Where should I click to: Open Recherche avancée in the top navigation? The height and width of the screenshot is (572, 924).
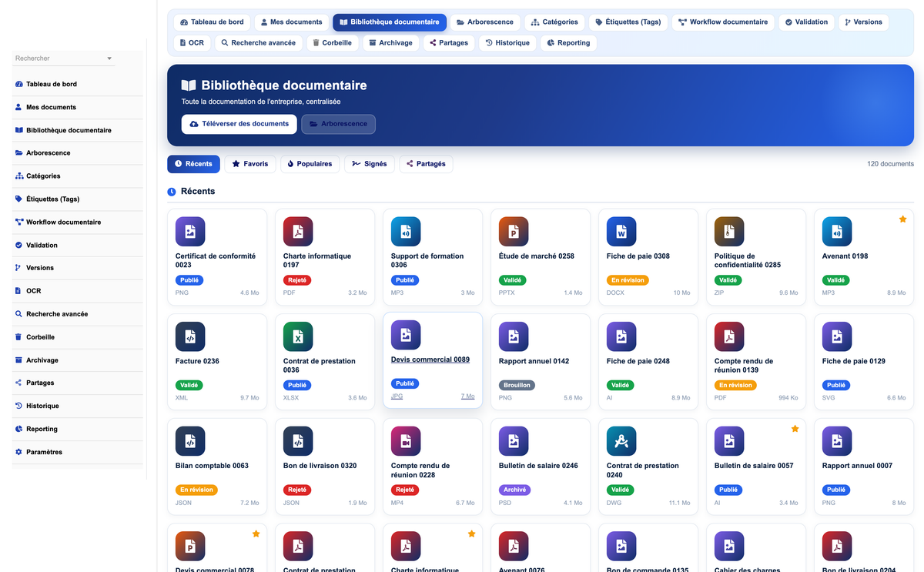click(x=259, y=43)
